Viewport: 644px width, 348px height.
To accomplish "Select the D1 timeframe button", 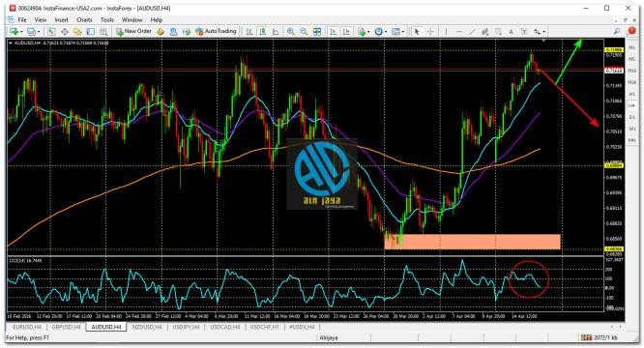I will point(632,117).
